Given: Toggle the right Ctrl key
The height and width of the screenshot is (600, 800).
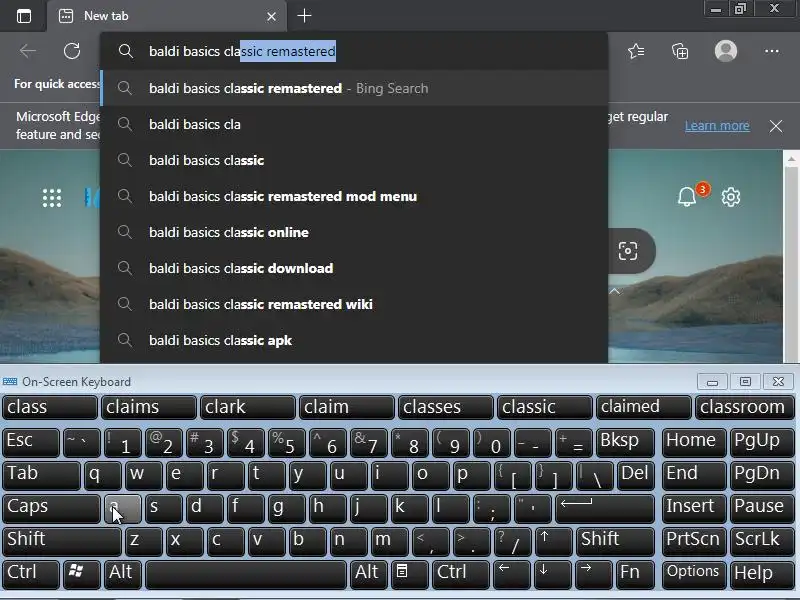Looking at the screenshot, I should coord(460,574).
